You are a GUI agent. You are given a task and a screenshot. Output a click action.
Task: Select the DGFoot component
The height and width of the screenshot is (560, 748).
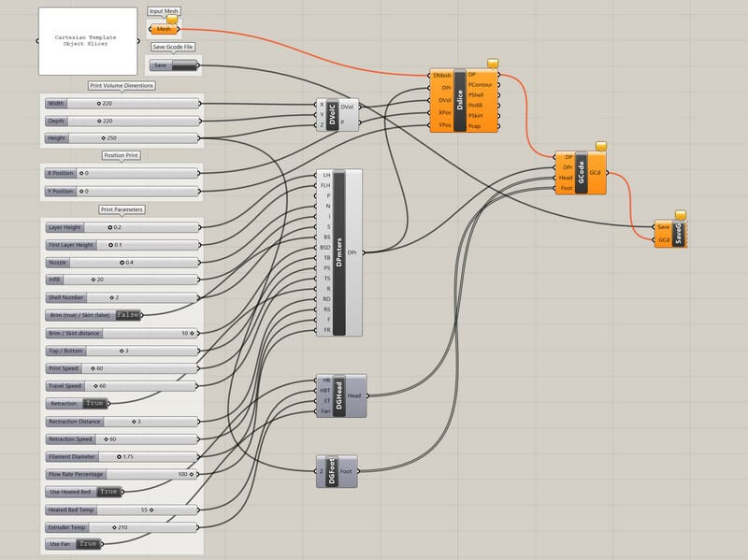[x=332, y=471]
